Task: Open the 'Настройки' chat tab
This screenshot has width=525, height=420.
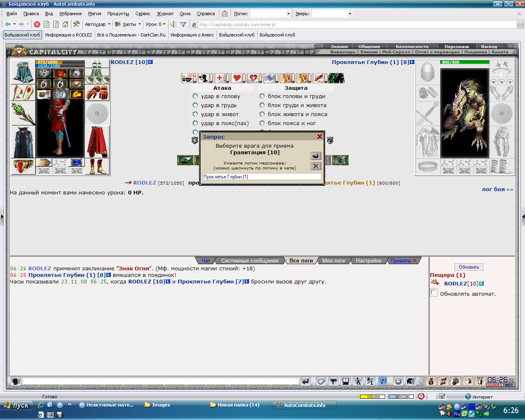Action: [x=368, y=260]
